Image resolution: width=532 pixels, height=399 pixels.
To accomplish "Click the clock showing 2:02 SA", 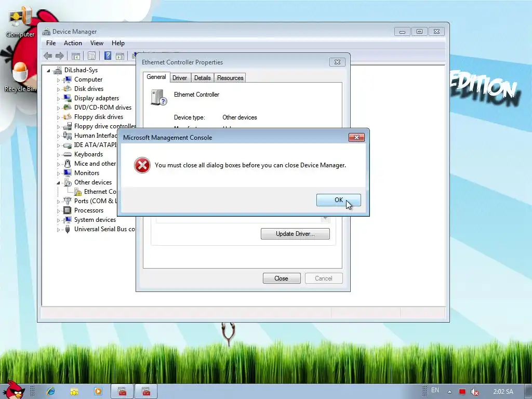I will click(x=503, y=392).
